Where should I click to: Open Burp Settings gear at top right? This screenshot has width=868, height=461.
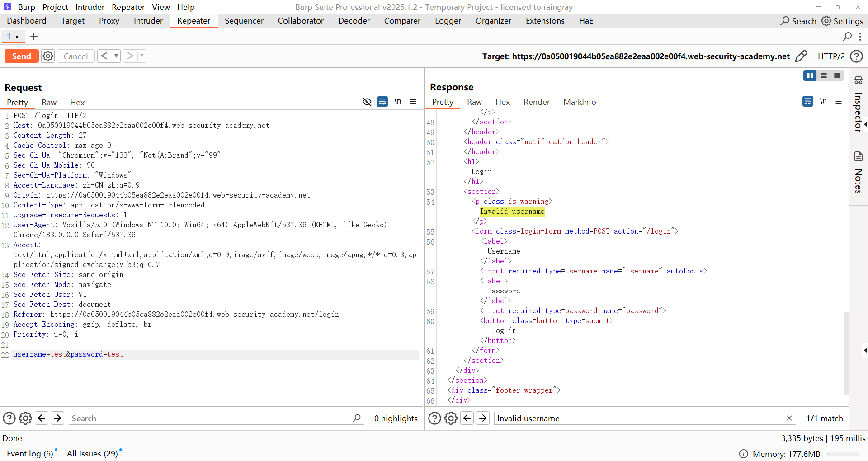(x=826, y=21)
